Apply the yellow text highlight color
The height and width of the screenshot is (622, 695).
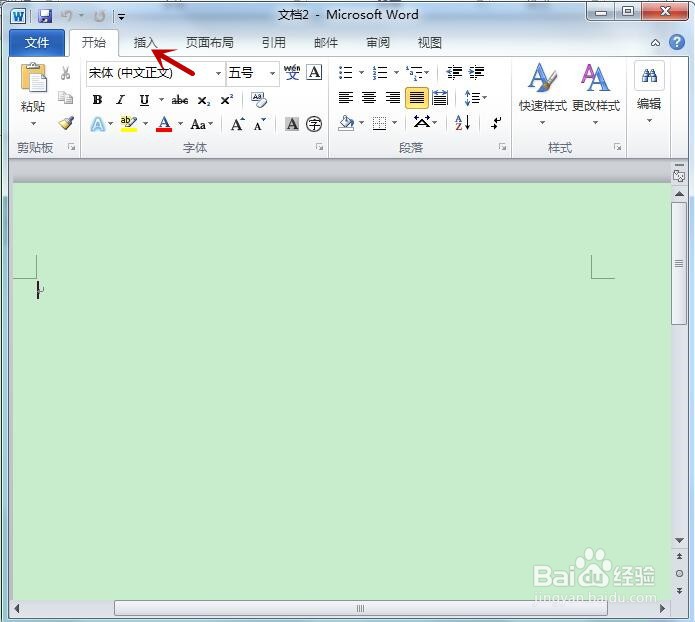click(x=129, y=124)
